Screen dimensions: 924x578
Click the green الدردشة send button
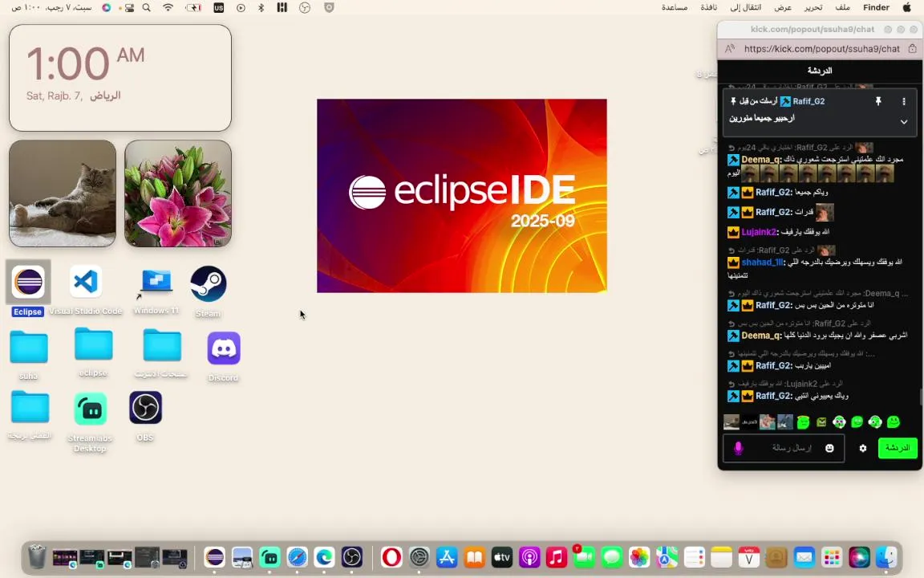pyautogui.click(x=898, y=448)
